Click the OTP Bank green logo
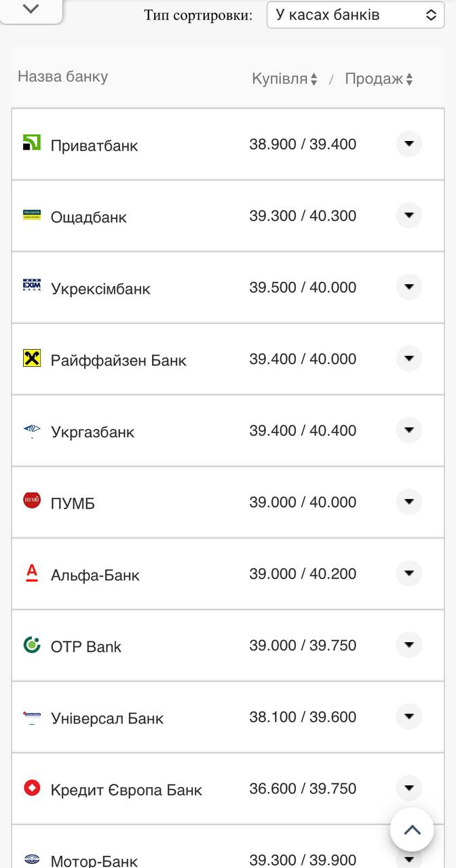456x868 pixels. (32, 644)
